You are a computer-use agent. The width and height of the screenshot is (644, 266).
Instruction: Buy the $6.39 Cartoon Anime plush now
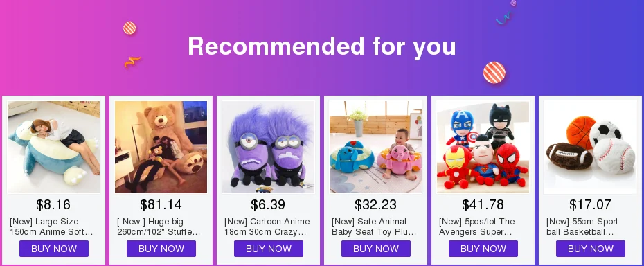pyautogui.click(x=269, y=249)
